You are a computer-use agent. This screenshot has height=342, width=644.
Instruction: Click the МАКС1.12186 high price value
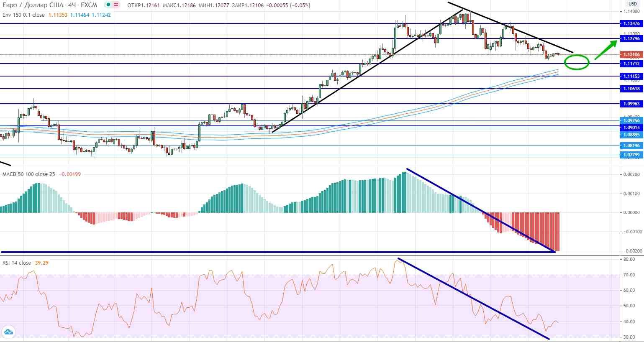tap(179, 5)
